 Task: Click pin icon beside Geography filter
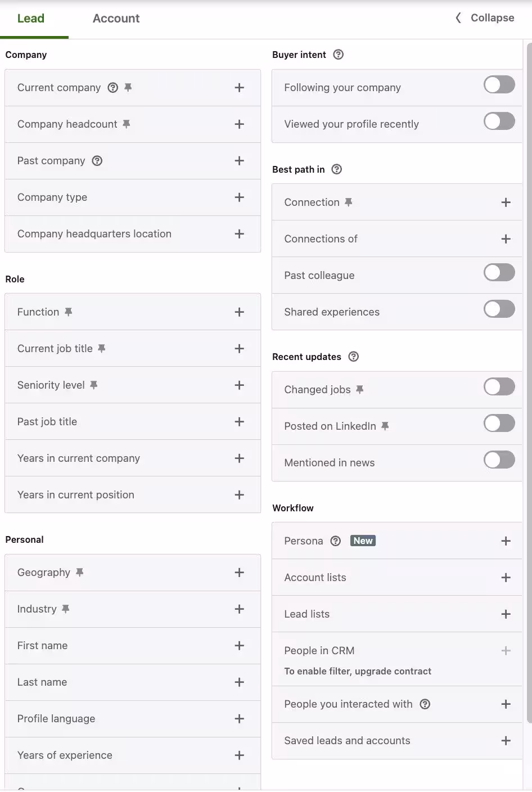point(80,573)
